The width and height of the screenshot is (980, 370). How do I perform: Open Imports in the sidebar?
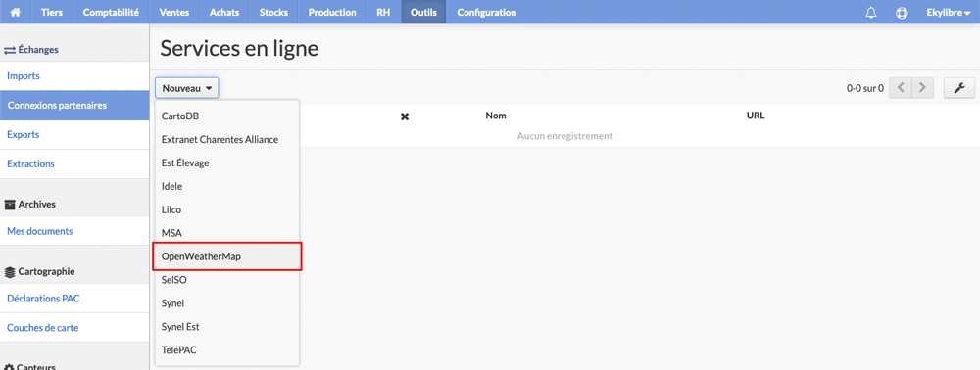(x=74, y=76)
